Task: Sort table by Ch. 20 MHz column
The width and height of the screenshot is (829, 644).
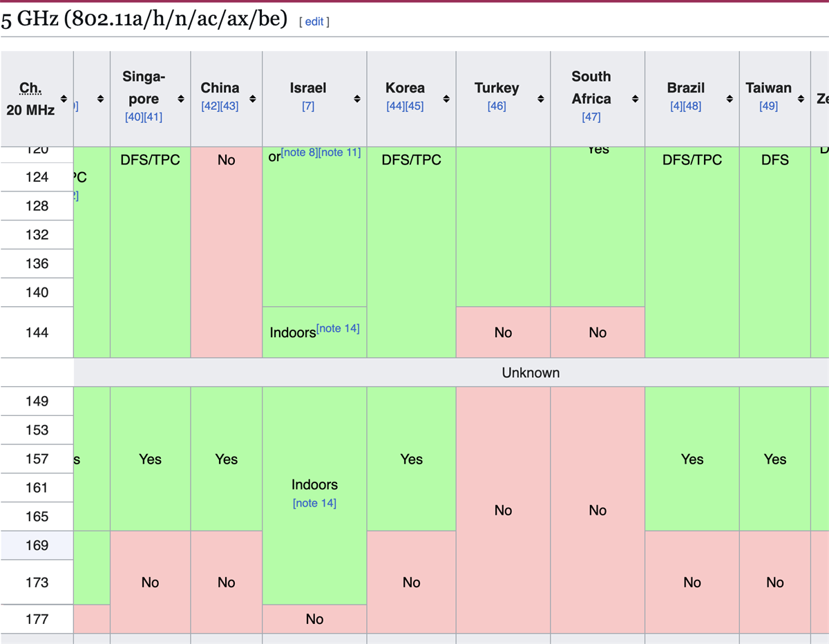Action: click(64, 99)
